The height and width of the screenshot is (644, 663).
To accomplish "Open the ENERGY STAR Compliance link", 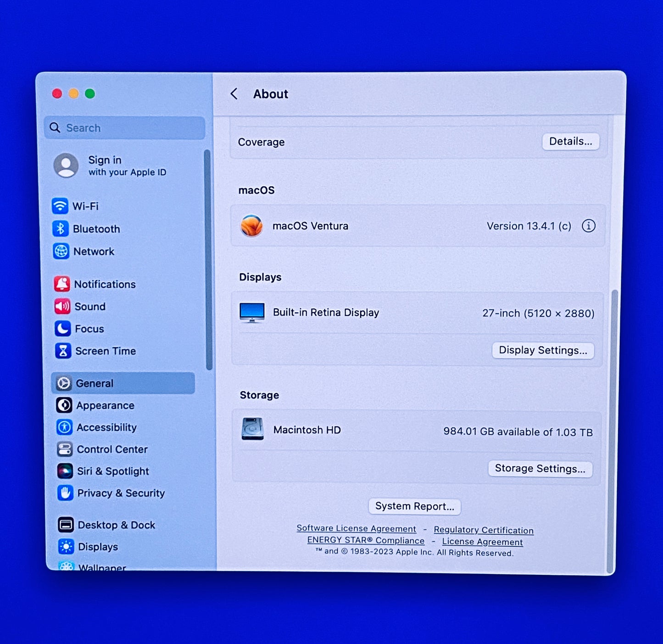I will [x=366, y=540].
